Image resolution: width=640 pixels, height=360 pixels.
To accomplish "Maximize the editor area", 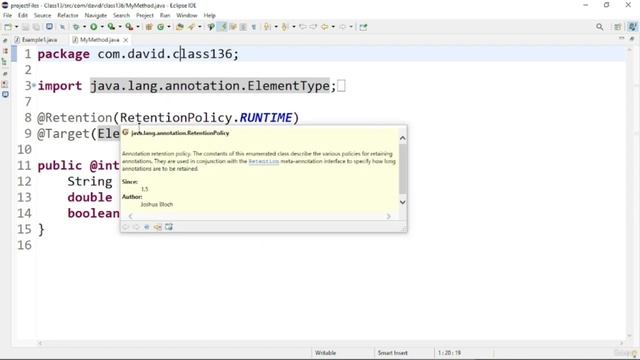I will click(632, 38).
